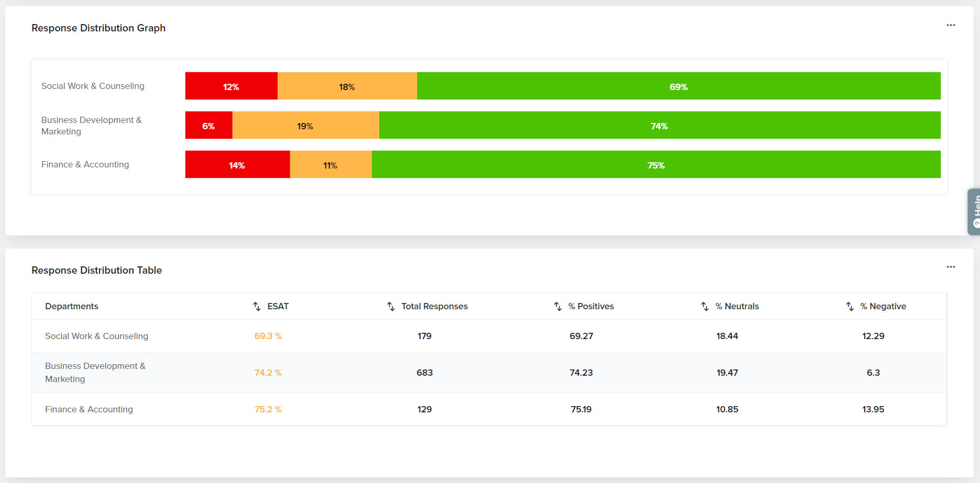Click the orange 19% Business Development segment
This screenshot has width=980, height=483.
click(305, 126)
